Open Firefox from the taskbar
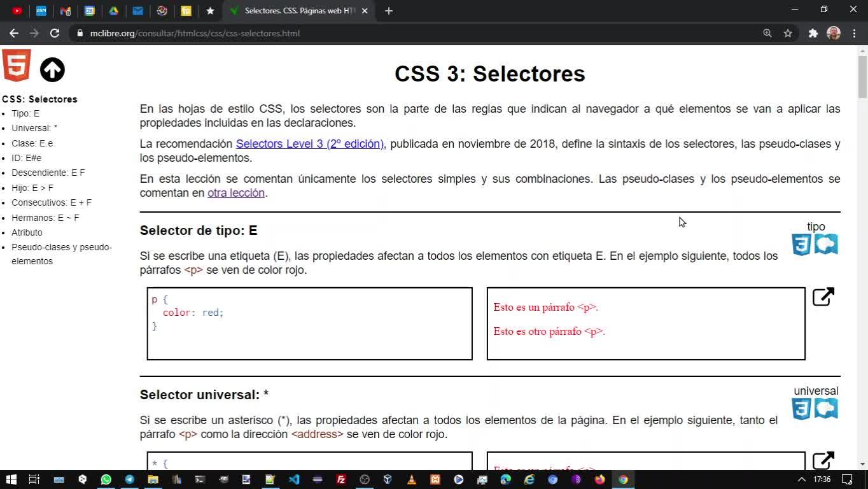This screenshot has width=868, height=489. (x=600, y=479)
